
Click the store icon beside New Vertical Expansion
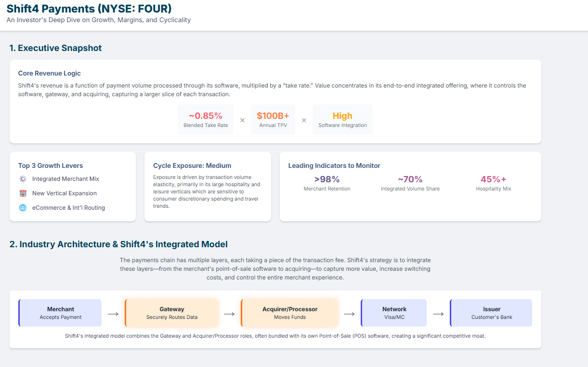[23, 193]
